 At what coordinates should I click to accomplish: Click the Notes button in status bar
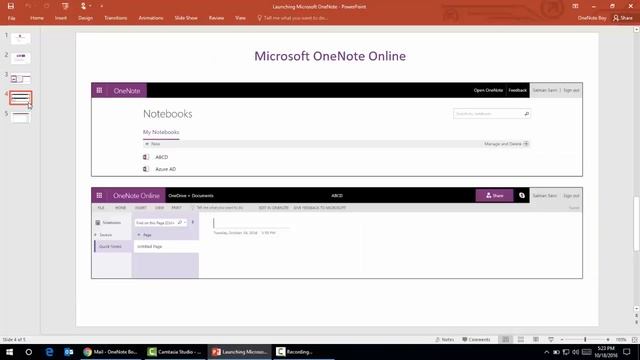(444, 340)
